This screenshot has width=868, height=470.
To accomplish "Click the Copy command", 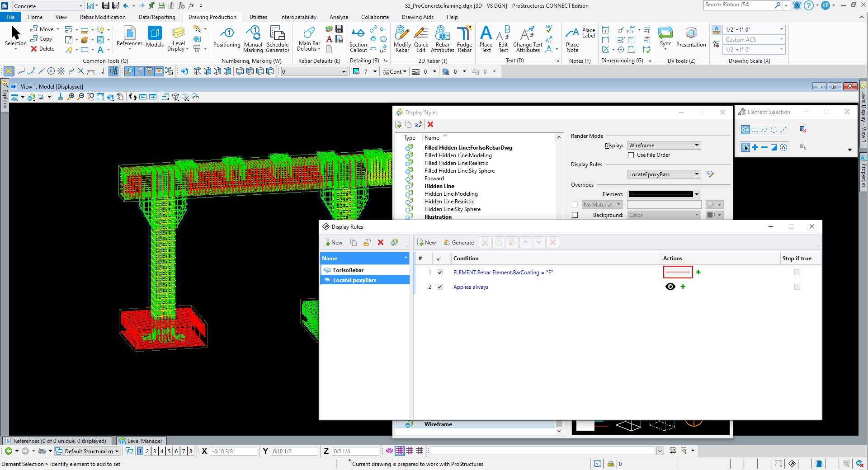I will point(42,39).
